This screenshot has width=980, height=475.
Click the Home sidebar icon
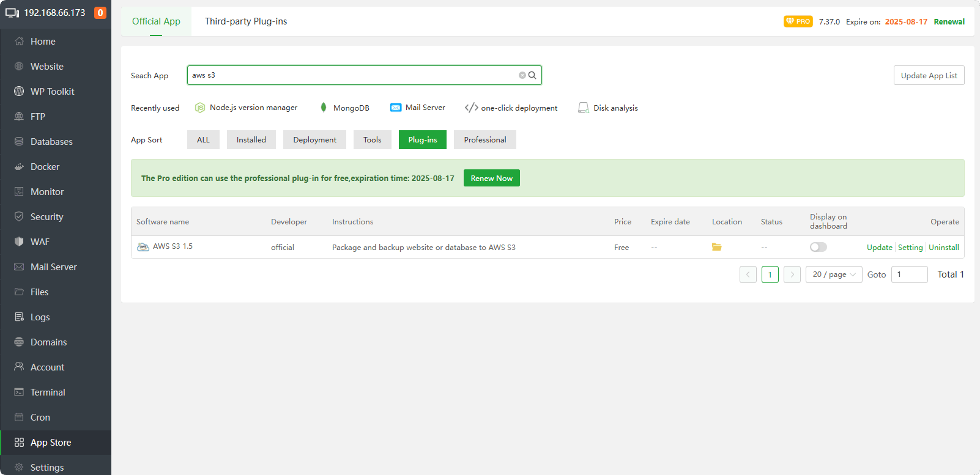tap(19, 42)
